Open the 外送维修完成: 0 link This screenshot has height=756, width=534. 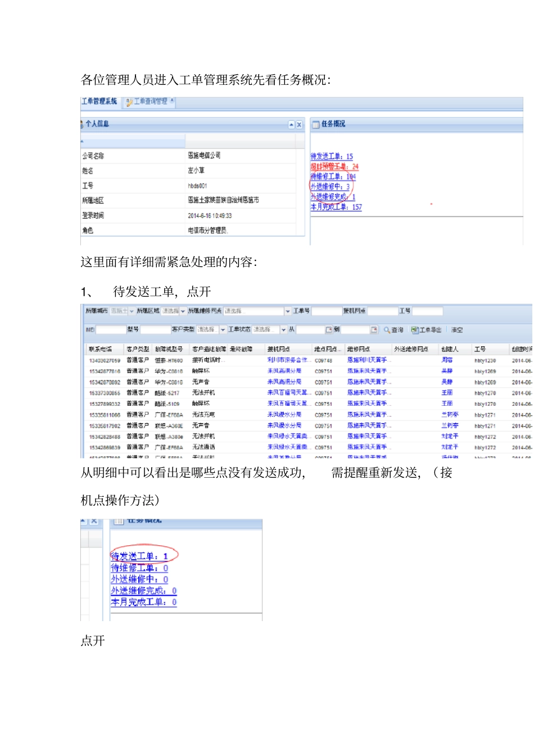tap(144, 591)
